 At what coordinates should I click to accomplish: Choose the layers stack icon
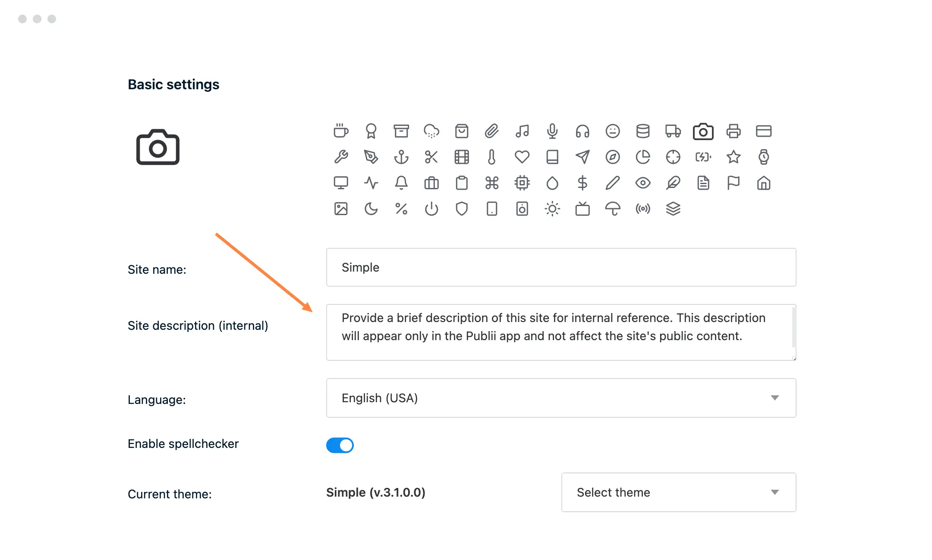tap(673, 209)
